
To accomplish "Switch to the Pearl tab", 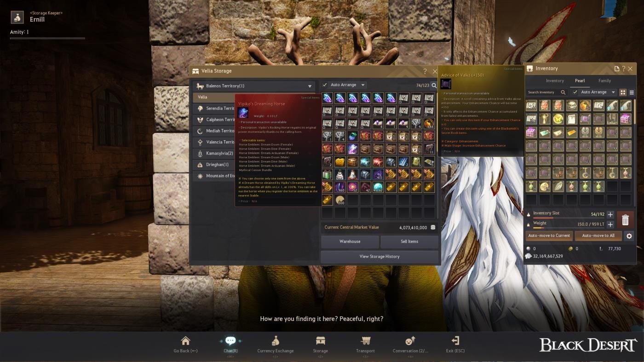I will [x=580, y=81].
